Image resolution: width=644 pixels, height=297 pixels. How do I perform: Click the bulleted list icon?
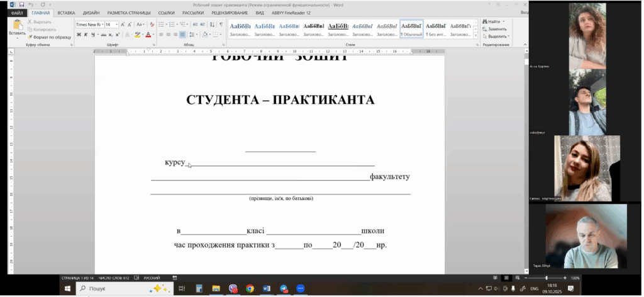pos(161,25)
